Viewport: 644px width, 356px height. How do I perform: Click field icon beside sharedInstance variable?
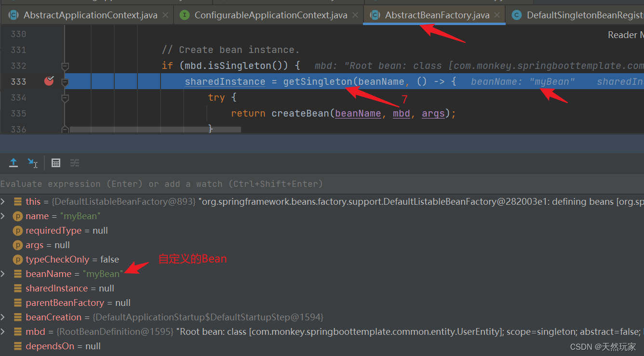click(18, 288)
